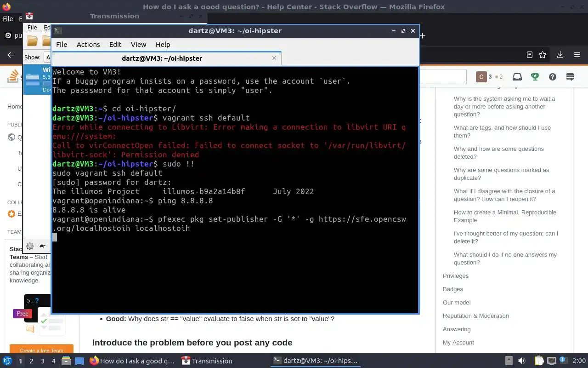
Task: Open Stack Overflow achievements trophy
Action: click(x=535, y=77)
